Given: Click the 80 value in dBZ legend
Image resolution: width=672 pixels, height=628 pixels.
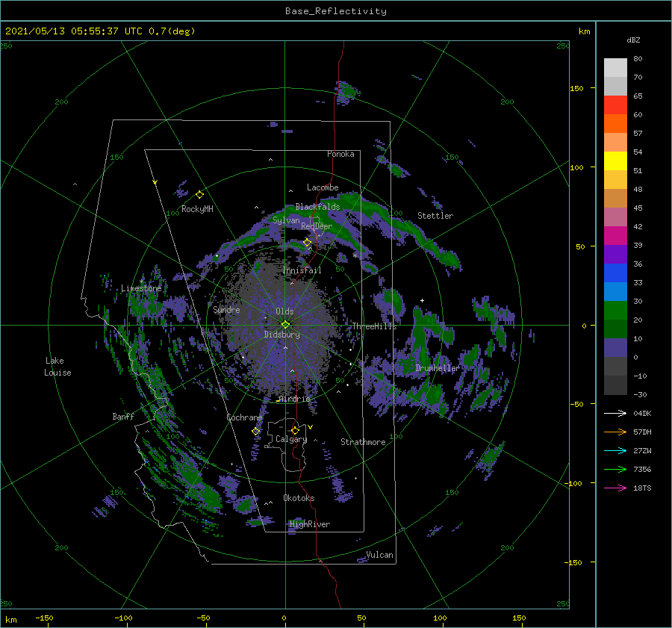Looking at the screenshot, I should coord(638,58).
